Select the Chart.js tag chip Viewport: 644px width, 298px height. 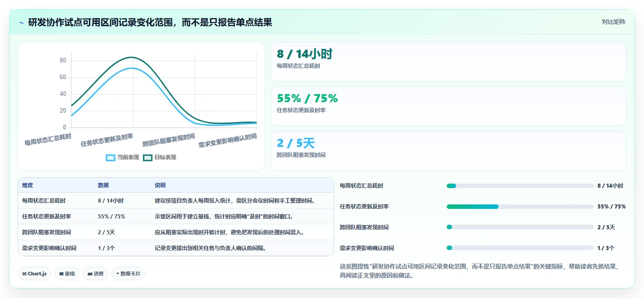point(34,274)
